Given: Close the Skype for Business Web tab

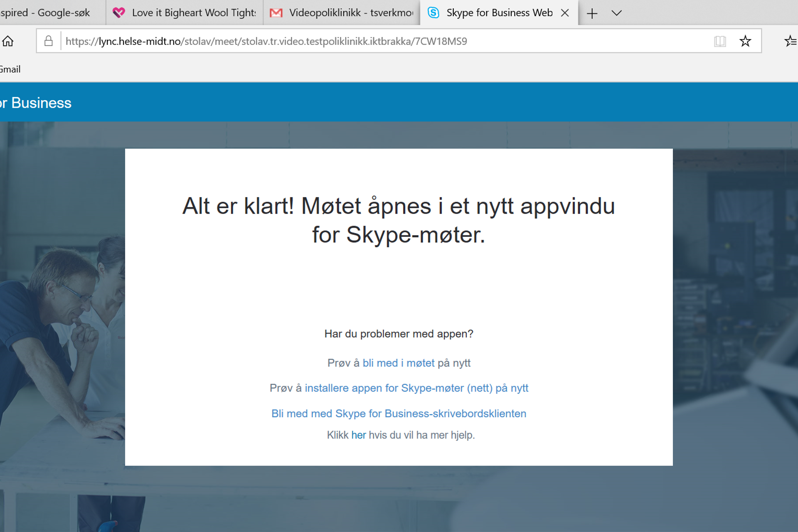Looking at the screenshot, I should pyautogui.click(x=565, y=13).
